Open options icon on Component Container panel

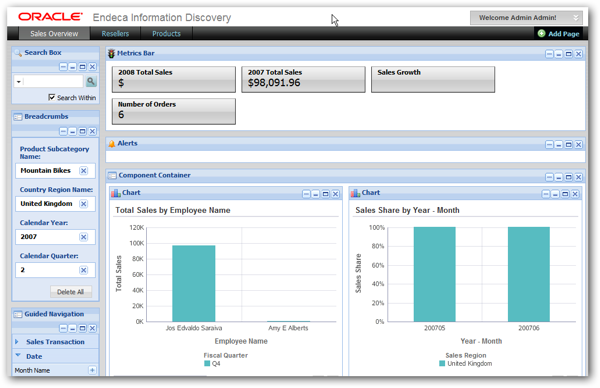point(549,177)
